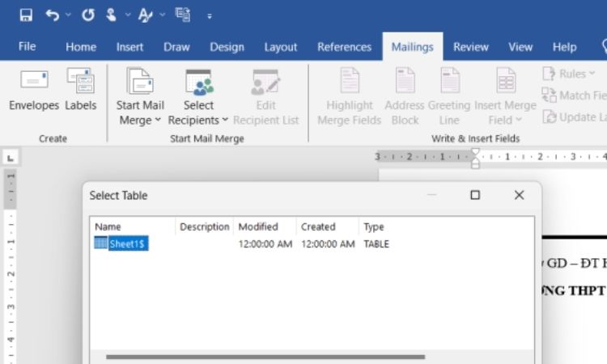
Task: Click the Mailings tab
Action: (x=412, y=47)
